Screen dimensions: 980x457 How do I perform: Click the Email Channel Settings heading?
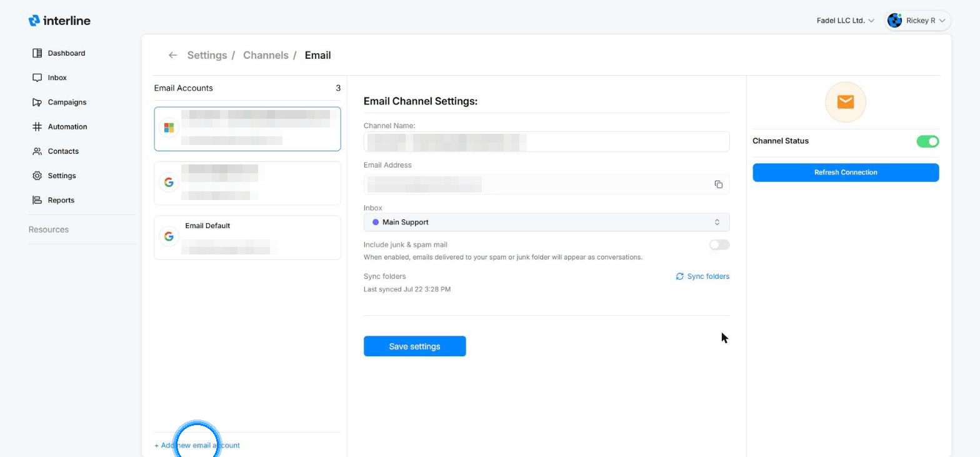pyautogui.click(x=421, y=101)
